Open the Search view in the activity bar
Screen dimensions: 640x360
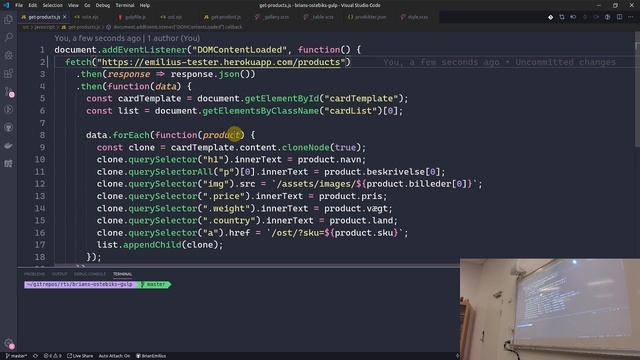[x=9, y=37]
